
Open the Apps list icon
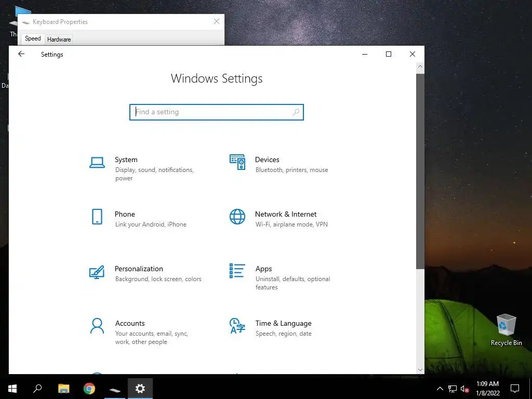(x=237, y=271)
